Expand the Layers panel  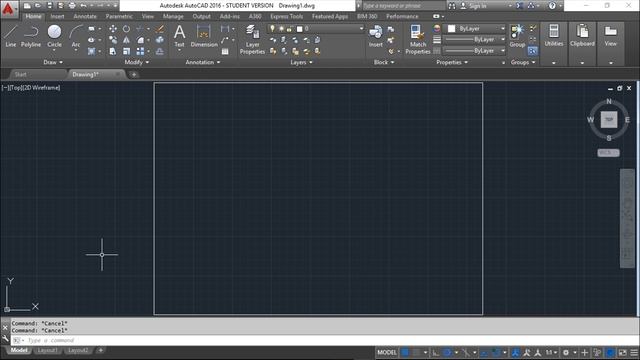coord(301,62)
